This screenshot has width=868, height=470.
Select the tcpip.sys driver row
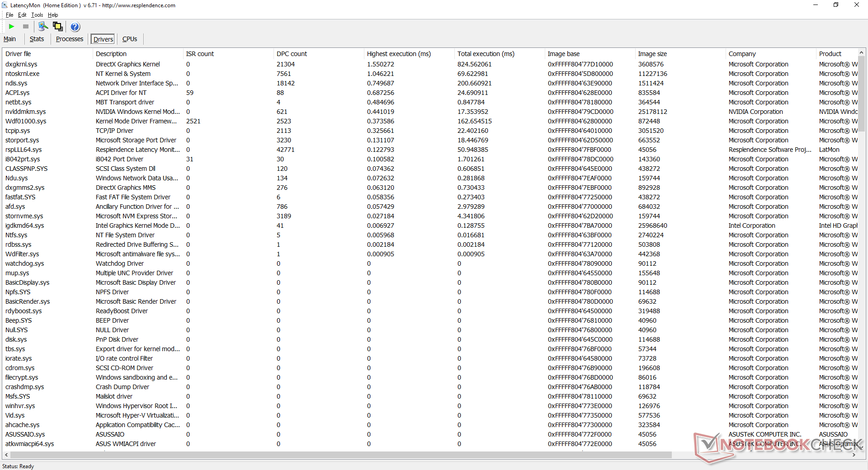pyautogui.click(x=430, y=131)
